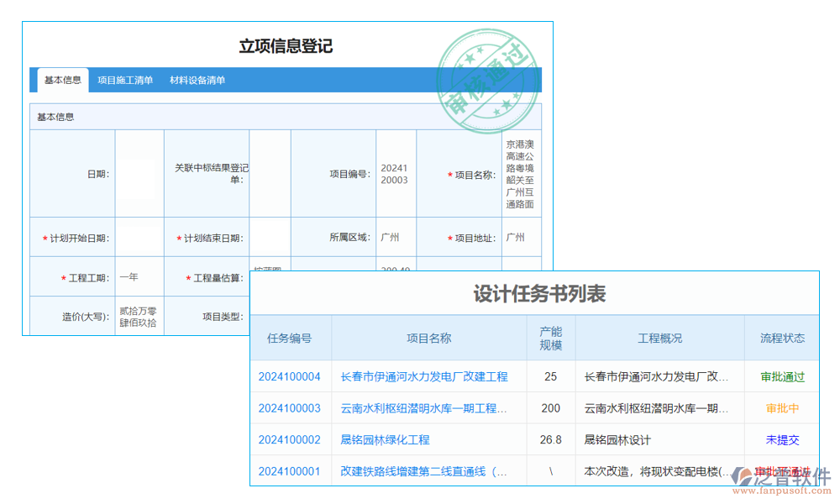Click the 计划开始日期 input field
The width and height of the screenshot is (840, 504).
pyautogui.click(x=138, y=237)
